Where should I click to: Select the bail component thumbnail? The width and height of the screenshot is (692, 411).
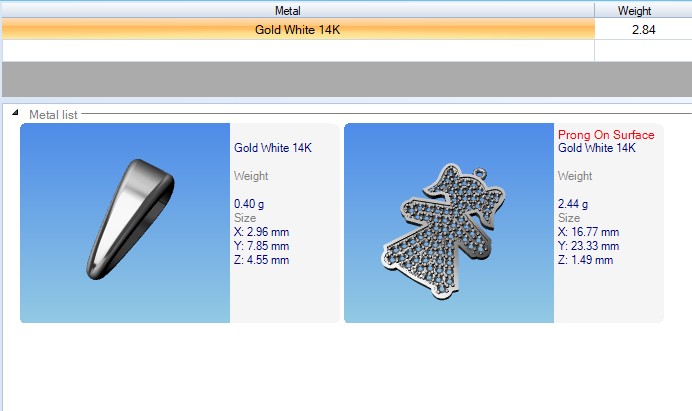pyautogui.click(x=125, y=223)
